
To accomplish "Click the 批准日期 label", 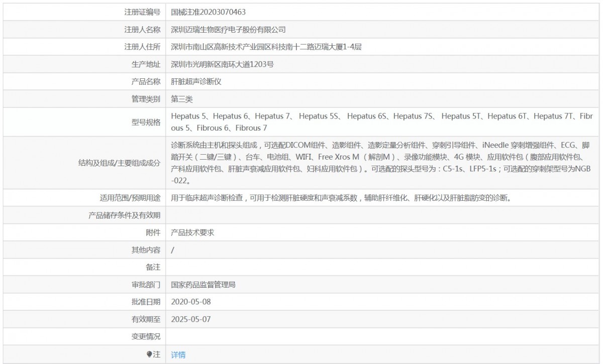I will point(146,302).
